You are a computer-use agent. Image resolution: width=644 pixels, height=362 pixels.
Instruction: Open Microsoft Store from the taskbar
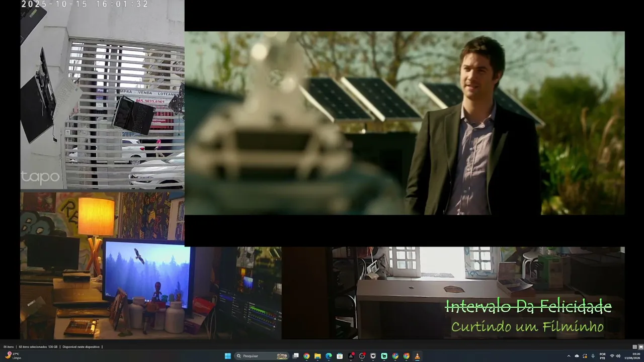pyautogui.click(x=340, y=356)
